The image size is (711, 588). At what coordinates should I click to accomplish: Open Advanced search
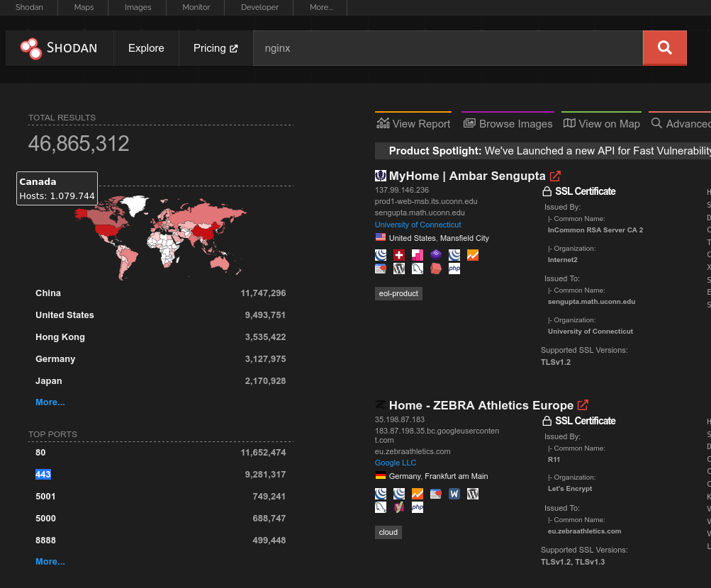[x=681, y=124]
